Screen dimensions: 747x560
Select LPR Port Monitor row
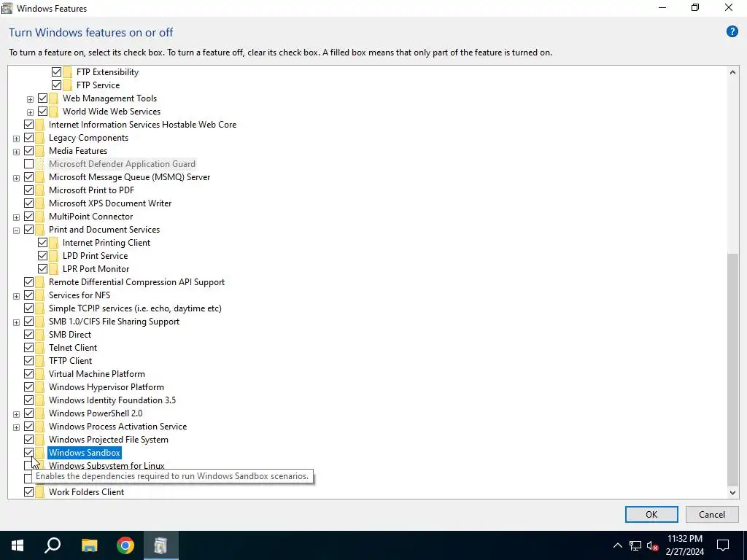pyautogui.click(x=96, y=269)
